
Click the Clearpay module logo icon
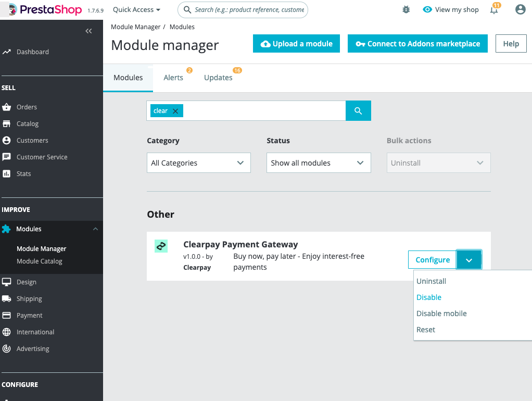point(161,246)
